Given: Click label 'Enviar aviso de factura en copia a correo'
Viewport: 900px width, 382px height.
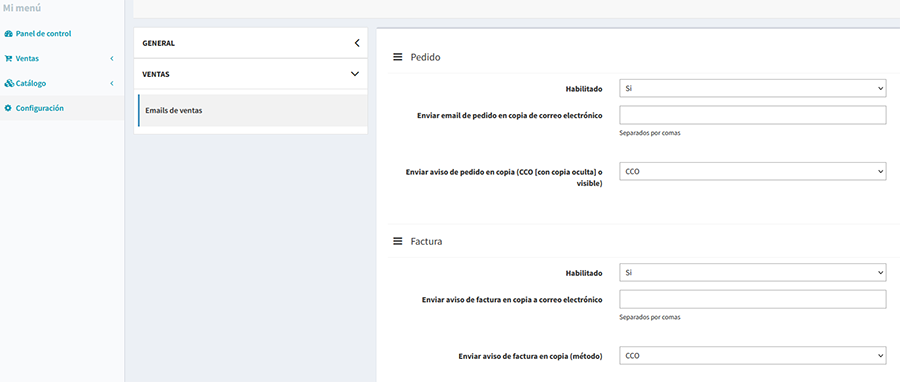Looking at the screenshot, I should (512, 299).
